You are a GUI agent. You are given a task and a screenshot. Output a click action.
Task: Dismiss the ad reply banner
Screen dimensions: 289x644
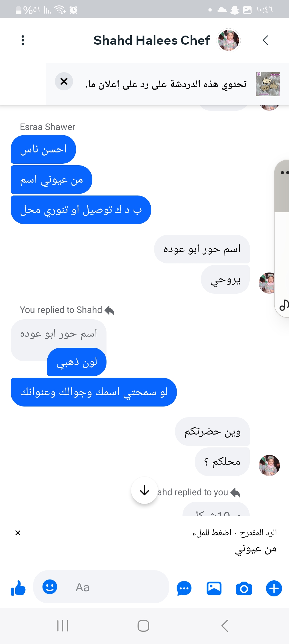pos(64,81)
